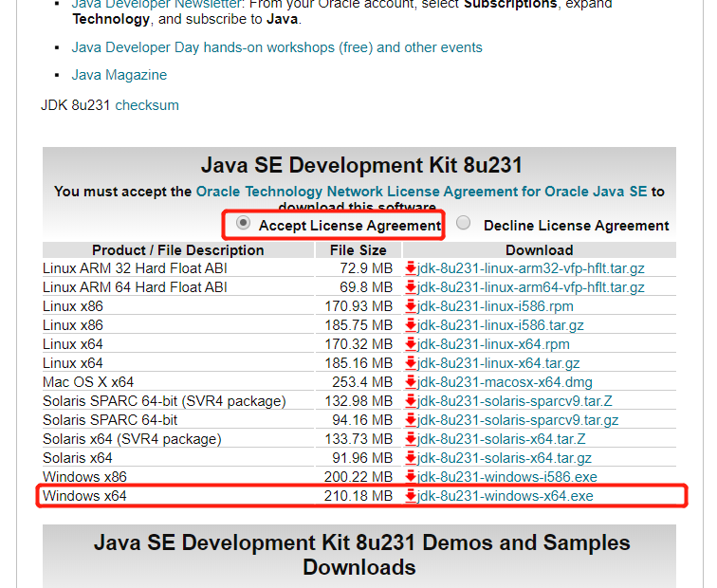Click download arrow icon for linux-arm32-vfp-hflt.tar.gz
The image size is (717, 588).
click(x=411, y=268)
